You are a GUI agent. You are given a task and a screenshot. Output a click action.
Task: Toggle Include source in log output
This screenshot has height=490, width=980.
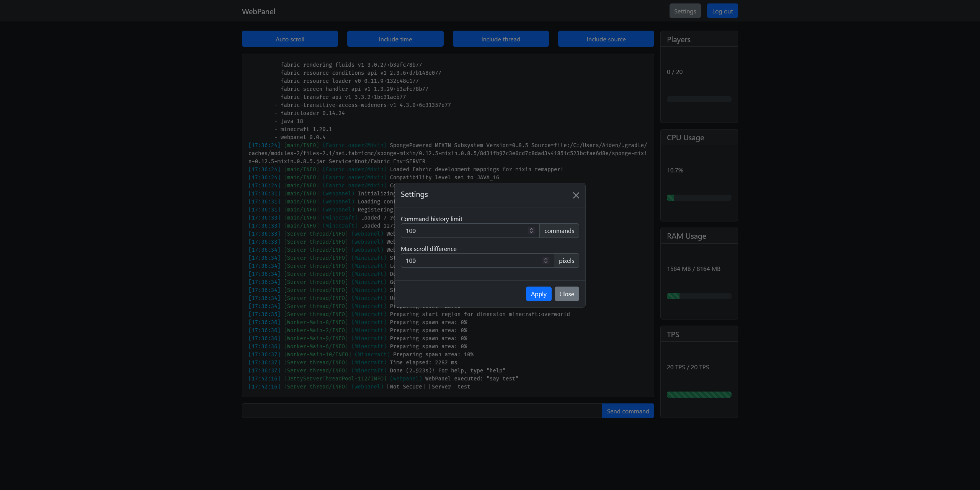[606, 39]
